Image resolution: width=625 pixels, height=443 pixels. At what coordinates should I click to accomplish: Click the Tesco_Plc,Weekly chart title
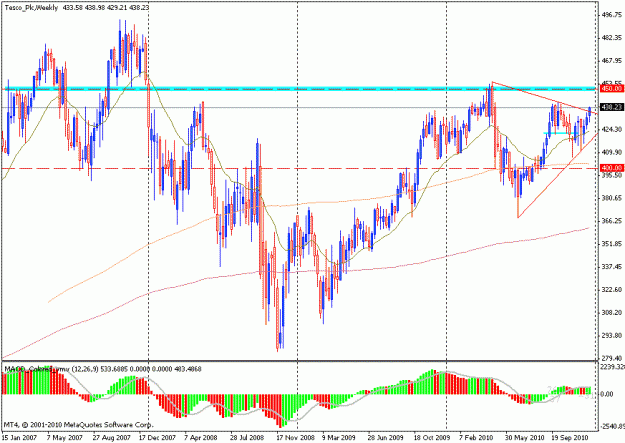(x=31, y=8)
